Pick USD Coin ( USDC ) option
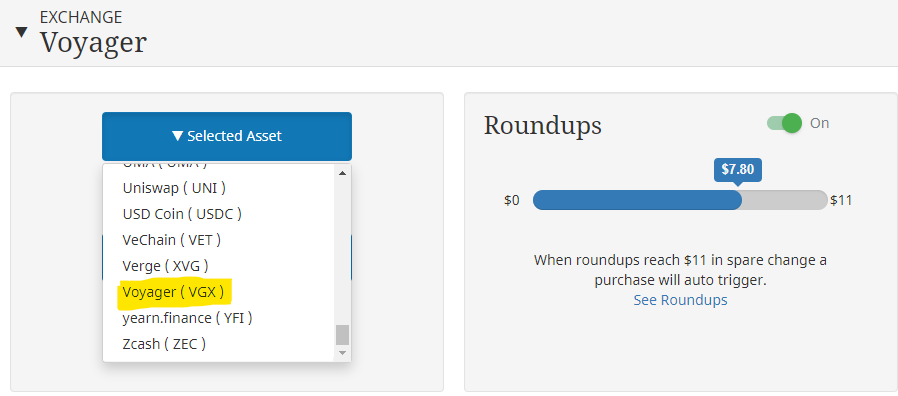The height and width of the screenshot is (396, 898). click(182, 214)
